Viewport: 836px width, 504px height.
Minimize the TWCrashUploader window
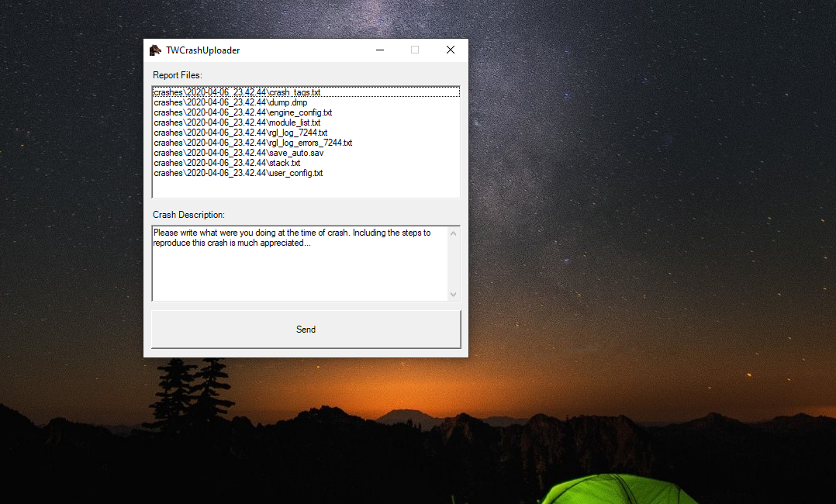click(380, 50)
